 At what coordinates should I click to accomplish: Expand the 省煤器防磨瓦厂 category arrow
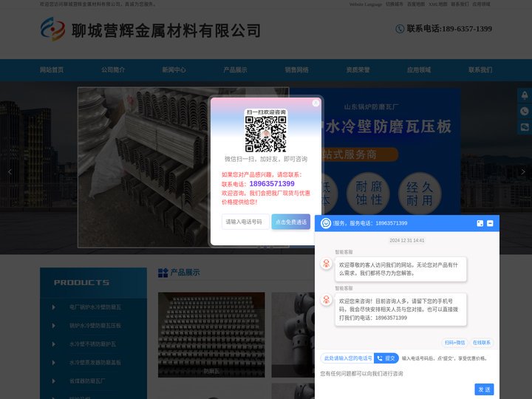point(54,381)
